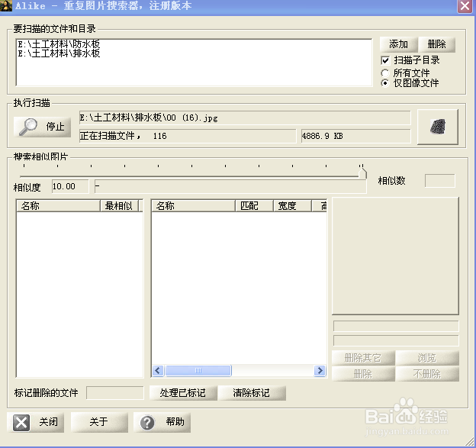The image size is (476, 448).
Task: Click the similarity slider thumb
Action: (x=362, y=173)
